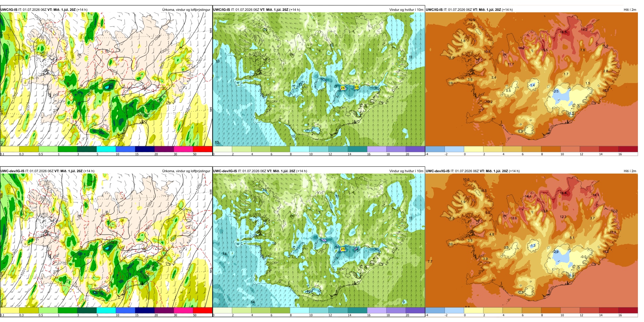Click the blue 10–15 swatch in bottom precipitation legend
Screen dimensions: 644x322
[125, 310]
